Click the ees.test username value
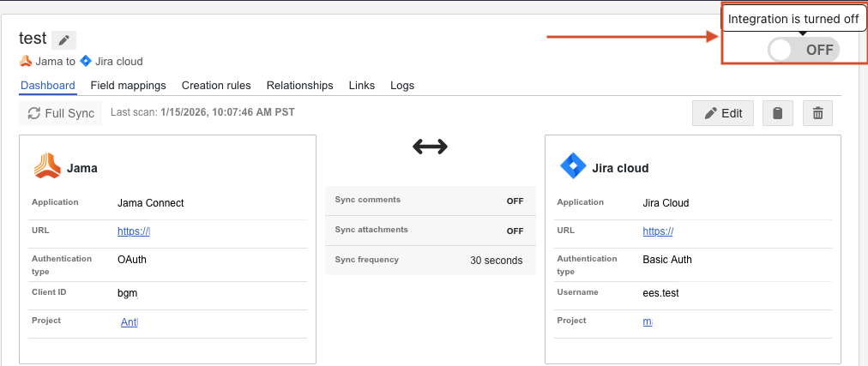The height and width of the screenshot is (366, 868). click(660, 293)
